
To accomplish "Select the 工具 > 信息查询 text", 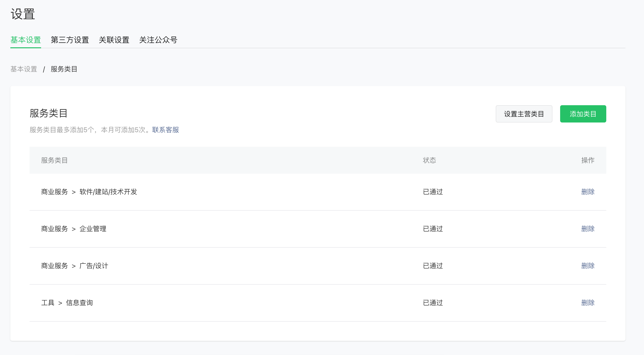I will click(67, 303).
